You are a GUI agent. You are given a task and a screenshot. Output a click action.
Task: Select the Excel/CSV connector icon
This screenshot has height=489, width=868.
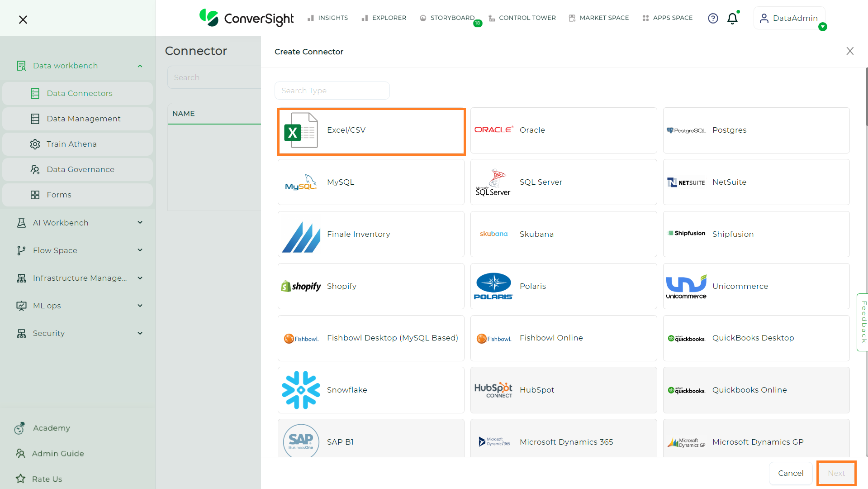point(301,130)
